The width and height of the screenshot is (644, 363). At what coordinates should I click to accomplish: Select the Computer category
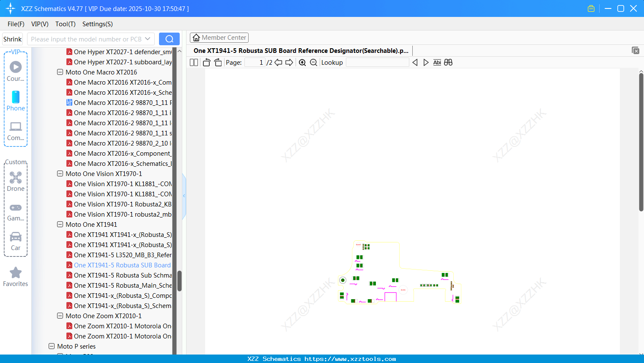point(16,131)
